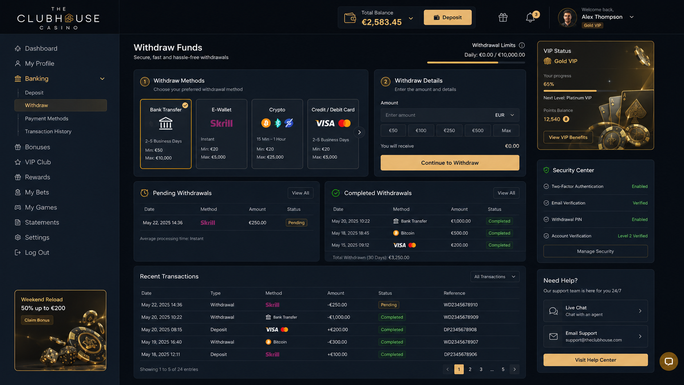Screen dimensions: 684x385
Task: Click the My Games controller icon
Action: tap(17, 208)
